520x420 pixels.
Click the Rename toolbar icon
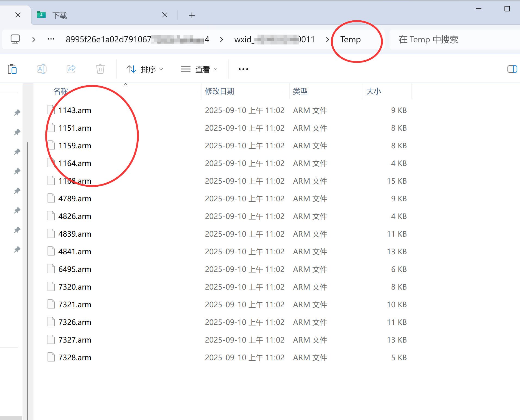[x=41, y=69]
